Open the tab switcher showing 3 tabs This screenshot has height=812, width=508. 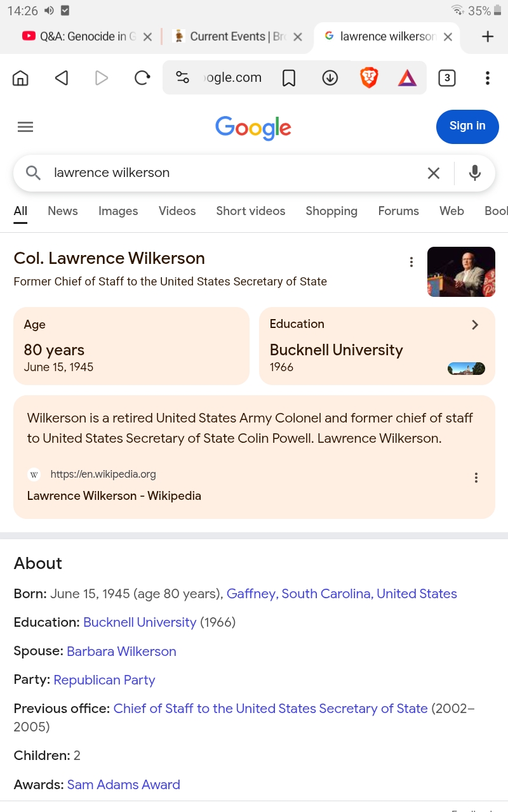[x=447, y=78]
